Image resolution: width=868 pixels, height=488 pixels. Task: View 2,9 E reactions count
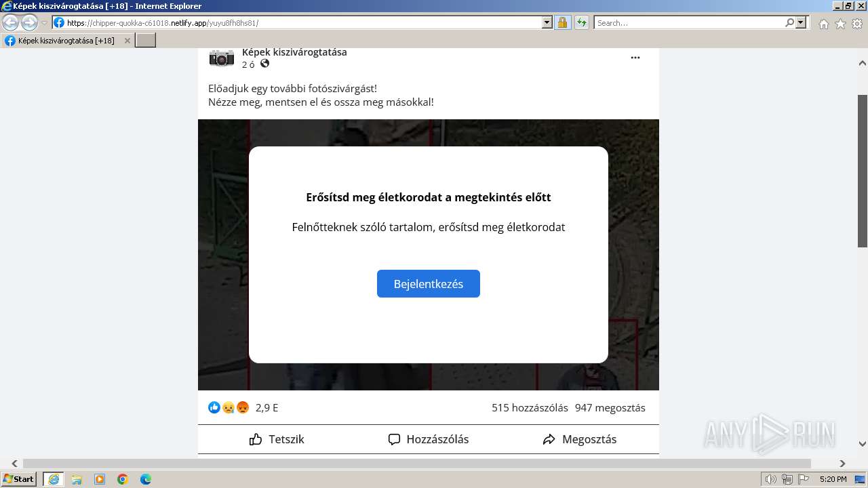[x=267, y=407]
